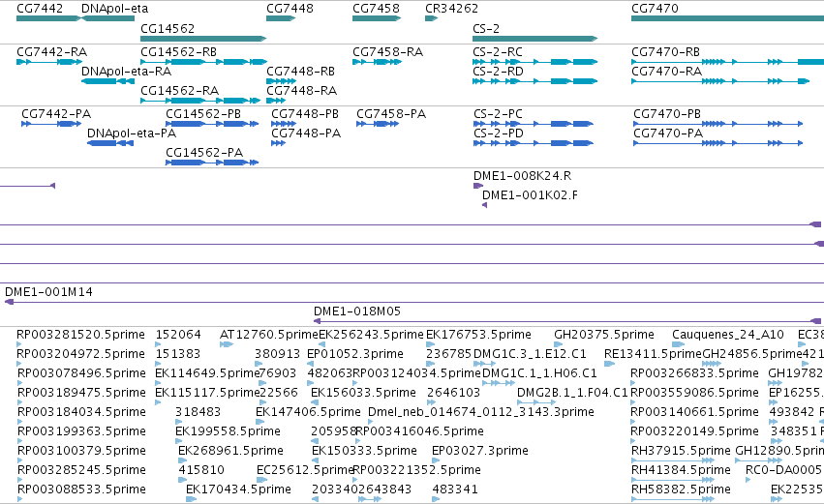Screen dimensions: 824x504
Task: Click EST Dmel_neb_014674_0112_3143.3prime
Action: 481,412
